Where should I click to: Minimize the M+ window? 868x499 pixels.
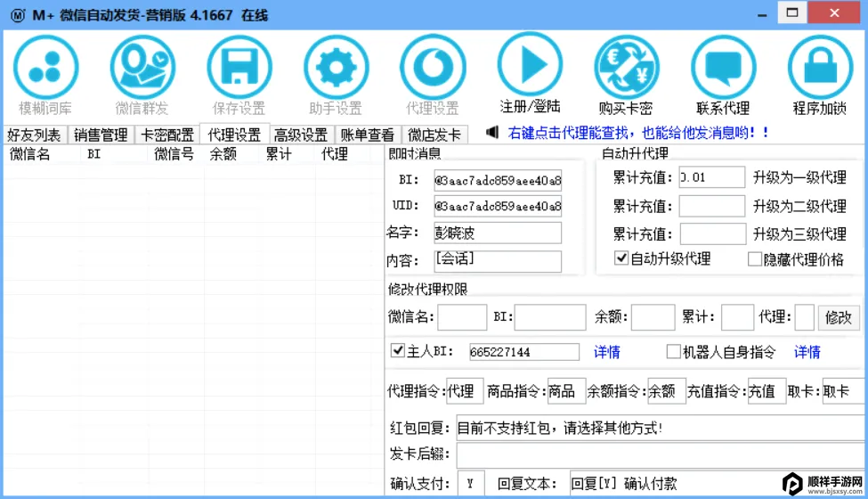click(x=762, y=13)
